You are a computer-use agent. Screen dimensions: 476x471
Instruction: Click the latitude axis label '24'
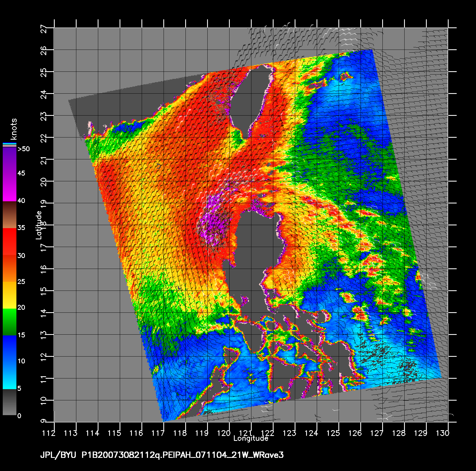pyautogui.click(x=44, y=94)
